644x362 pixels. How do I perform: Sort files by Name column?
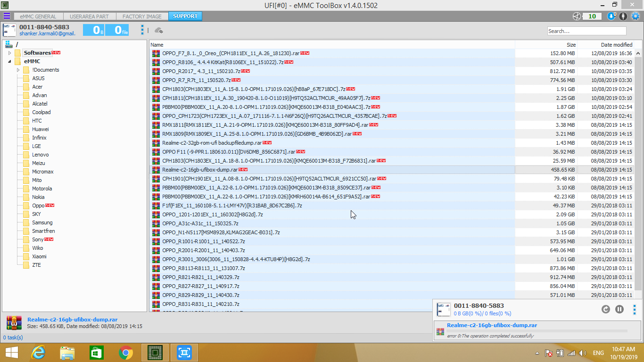[332, 45]
